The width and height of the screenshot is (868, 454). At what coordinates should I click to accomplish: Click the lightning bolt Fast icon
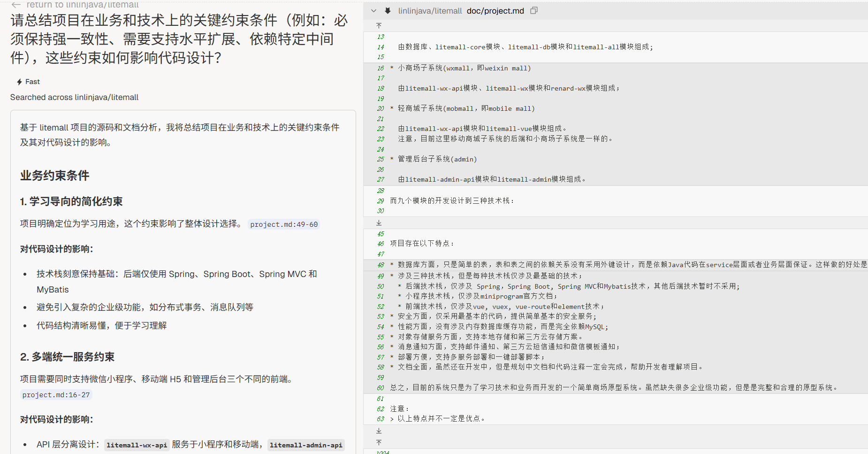tap(19, 82)
